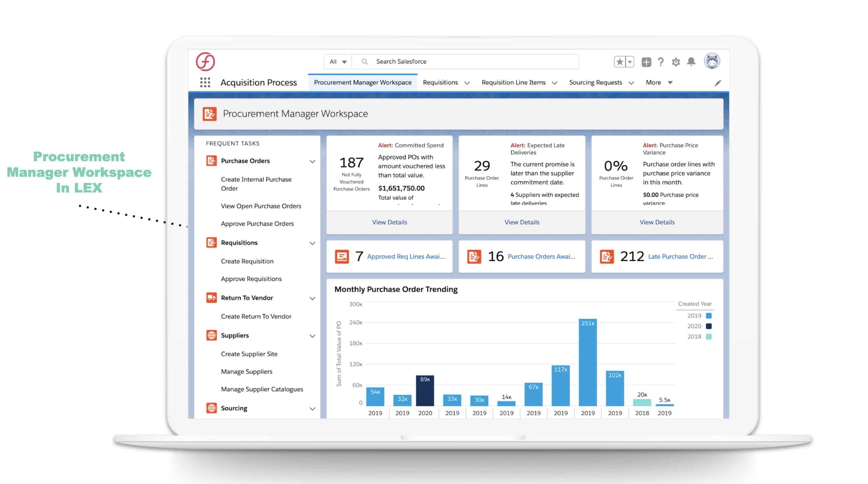Click View Details on Committed Spend card
Screen dimensions: 868x484
point(389,222)
